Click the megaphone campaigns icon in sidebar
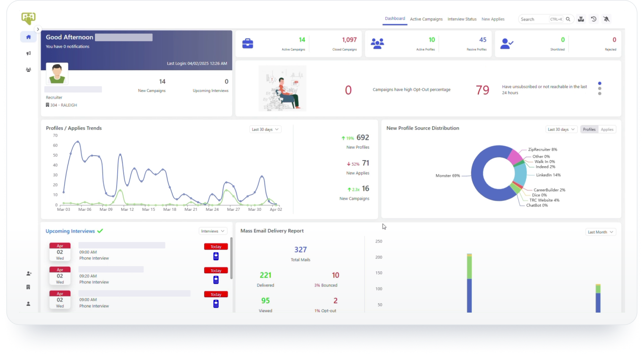Viewport: 644px width, 357px height. click(x=28, y=53)
